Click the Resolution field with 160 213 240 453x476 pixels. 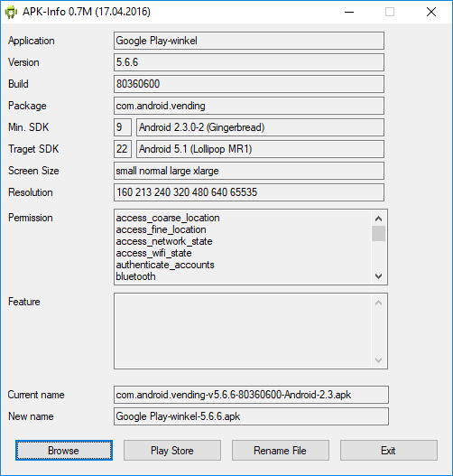point(249,192)
